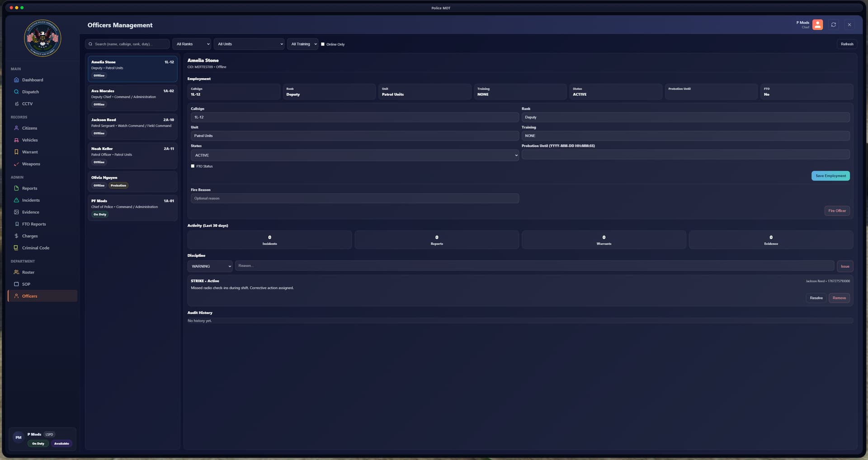Click the Probation Until date field
This screenshot has width=868, height=460.
(x=686, y=155)
